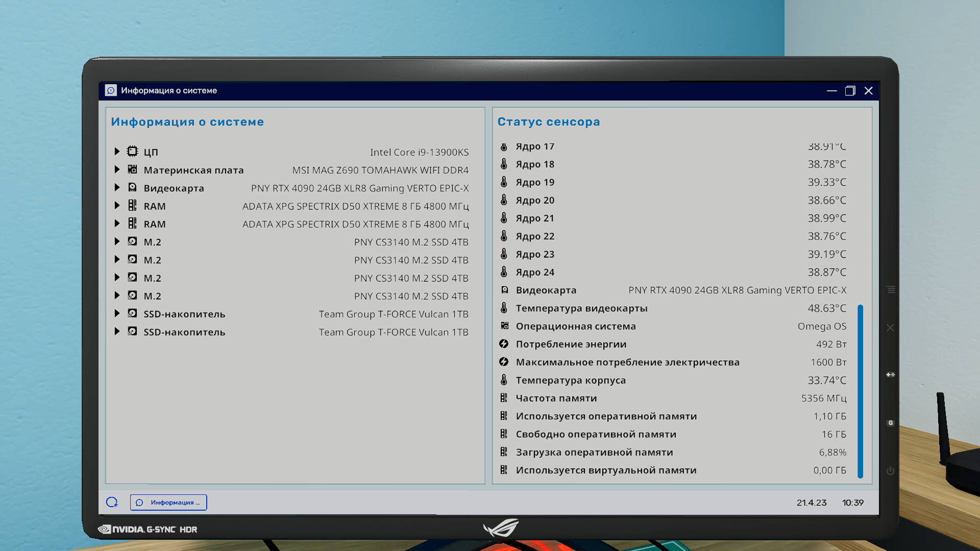The image size is (980, 551).
Task: Expand the first RAM entry
Action: pos(117,206)
